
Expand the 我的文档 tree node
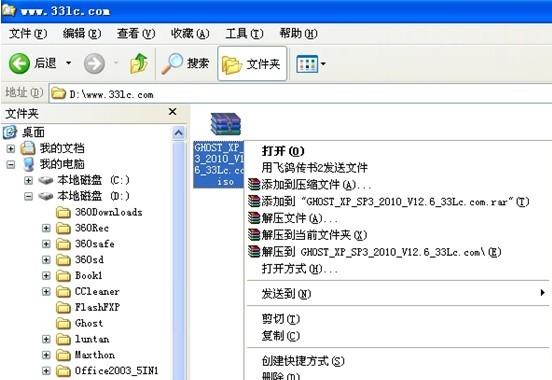tap(11, 149)
